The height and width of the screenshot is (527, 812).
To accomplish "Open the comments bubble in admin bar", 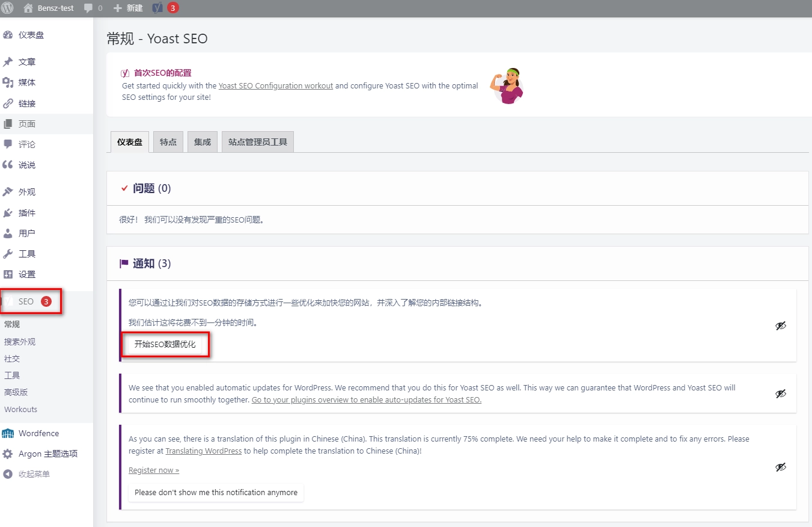I will (93, 8).
